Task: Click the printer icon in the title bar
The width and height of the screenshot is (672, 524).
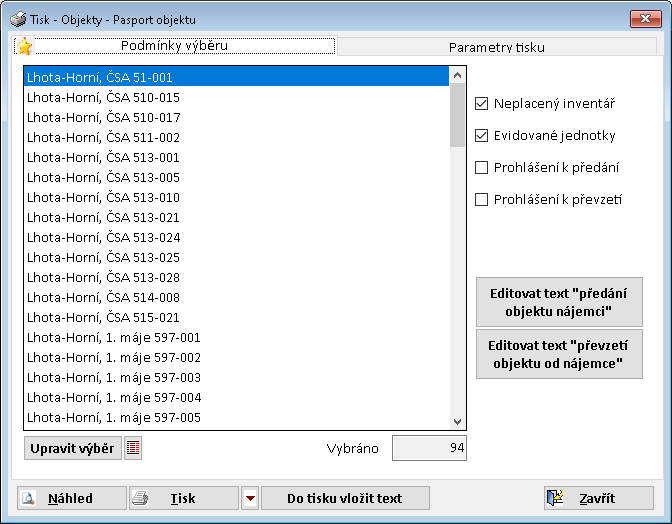Action: pyautogui.click(x=17, y=19)
